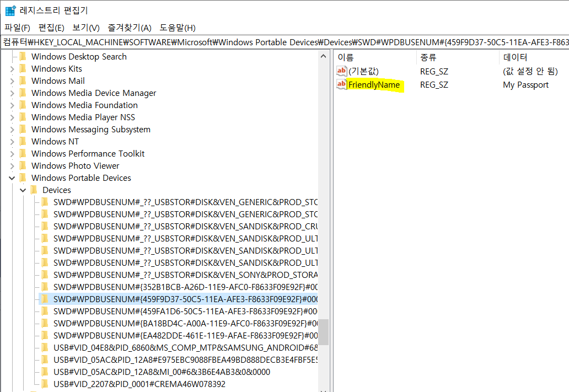Click the (기본값) string value icon
Viewport: 569px width, 392px height.
coord(341,71)
